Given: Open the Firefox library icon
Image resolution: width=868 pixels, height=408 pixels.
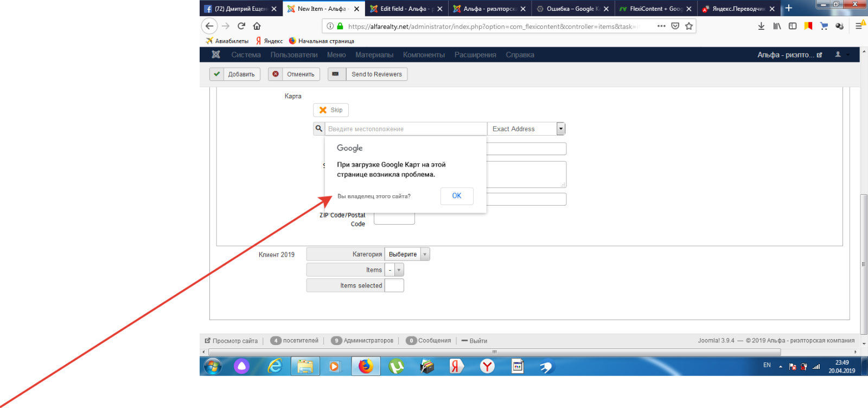Looking at the screenshot, I should pyautogui.click(x=777, y=26).
